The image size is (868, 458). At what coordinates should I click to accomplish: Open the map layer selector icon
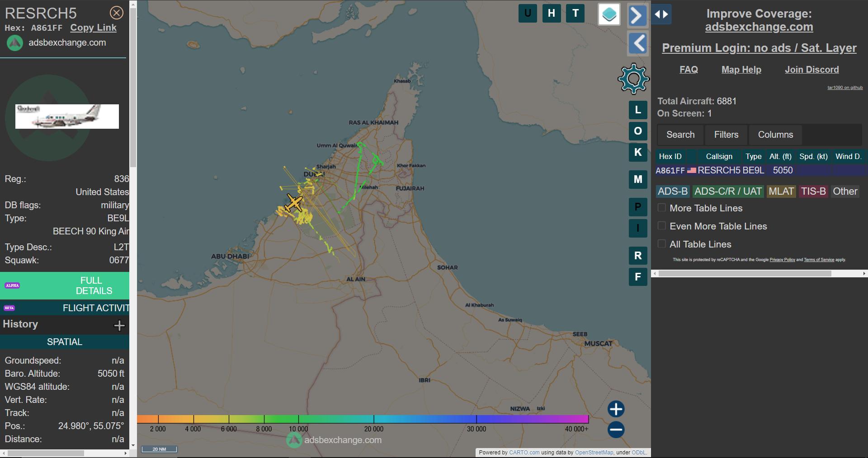click(609, 14)
